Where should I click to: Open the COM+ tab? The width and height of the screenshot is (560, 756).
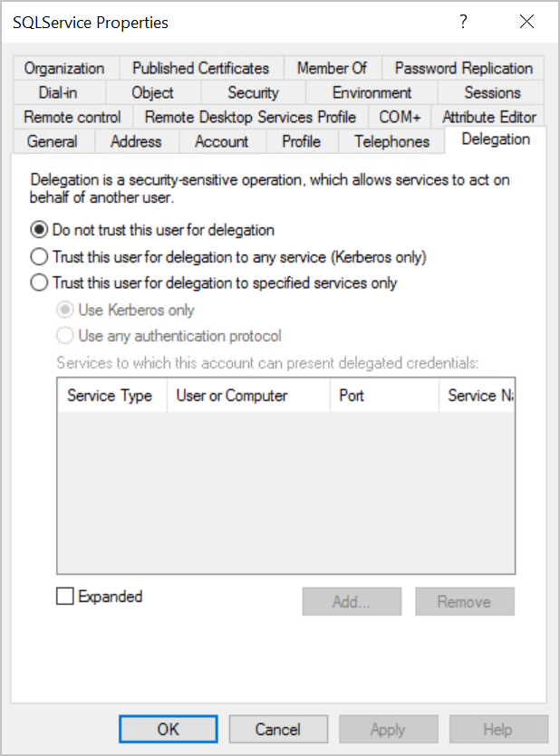click(400, 116)
